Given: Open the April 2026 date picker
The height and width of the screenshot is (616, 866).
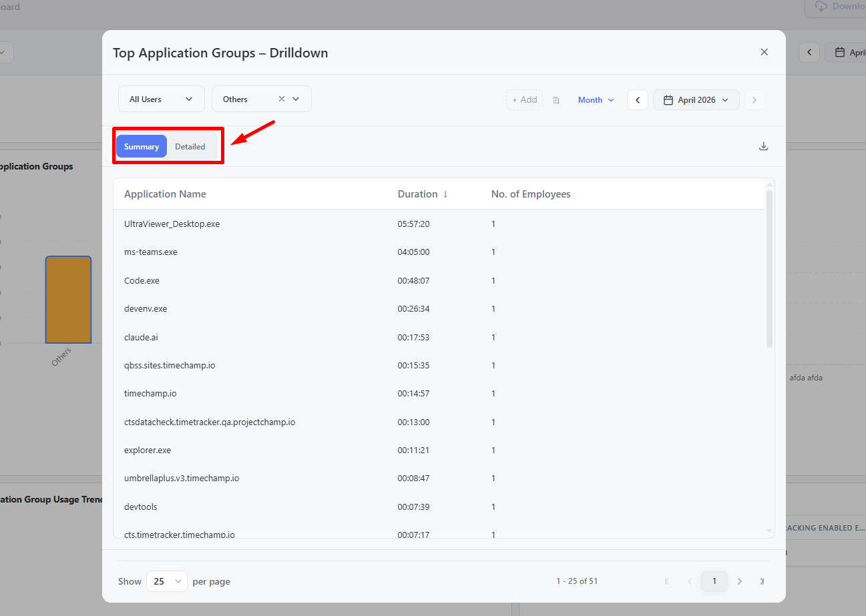Looking at the screenshot, I should tap(696, 100).
